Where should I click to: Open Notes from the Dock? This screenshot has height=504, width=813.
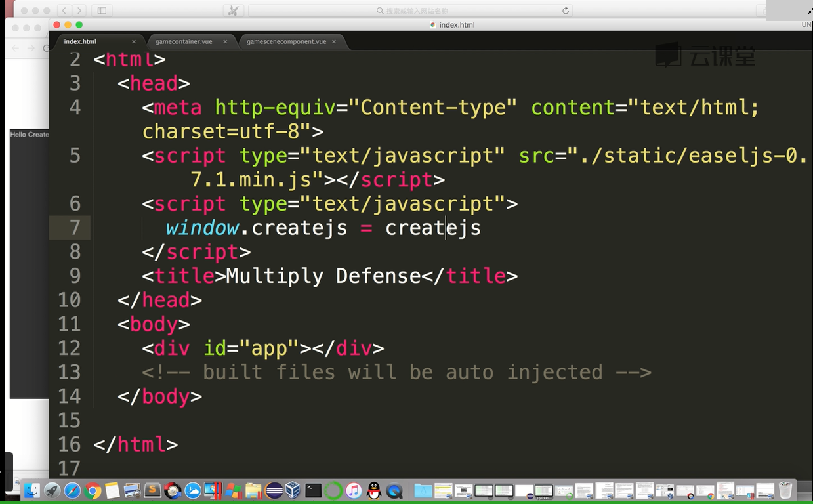pos(112,490)
